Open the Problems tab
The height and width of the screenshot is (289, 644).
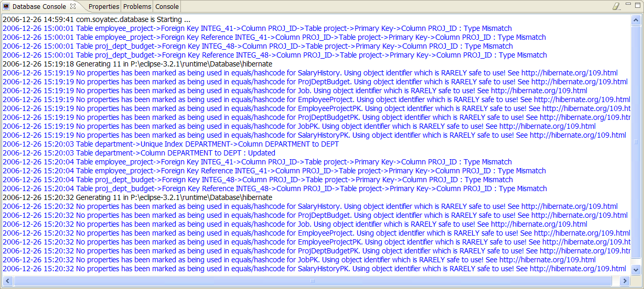coord(137,7)
